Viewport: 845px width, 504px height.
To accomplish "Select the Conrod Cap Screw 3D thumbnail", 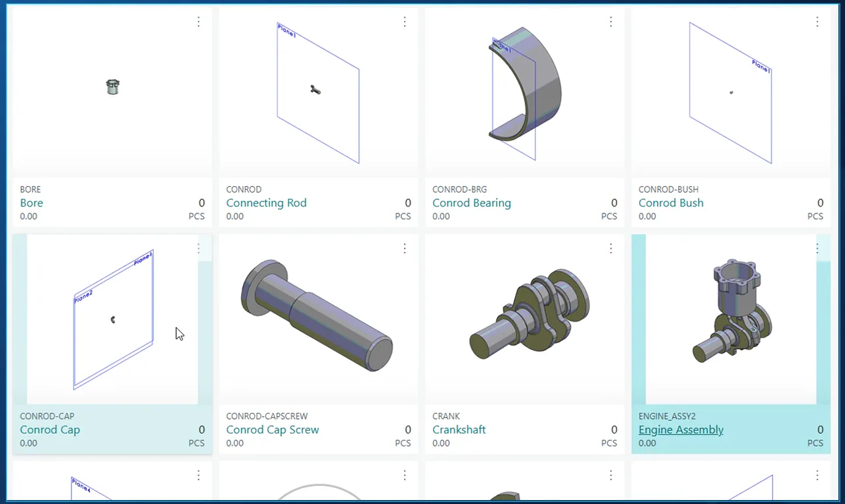I will [x=318, y=319].
